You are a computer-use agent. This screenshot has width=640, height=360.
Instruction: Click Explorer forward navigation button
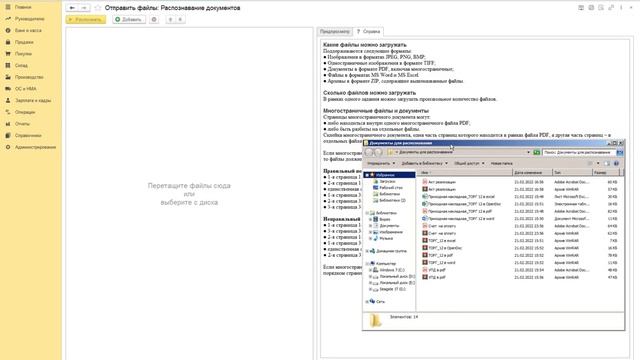tap(378, 152)
